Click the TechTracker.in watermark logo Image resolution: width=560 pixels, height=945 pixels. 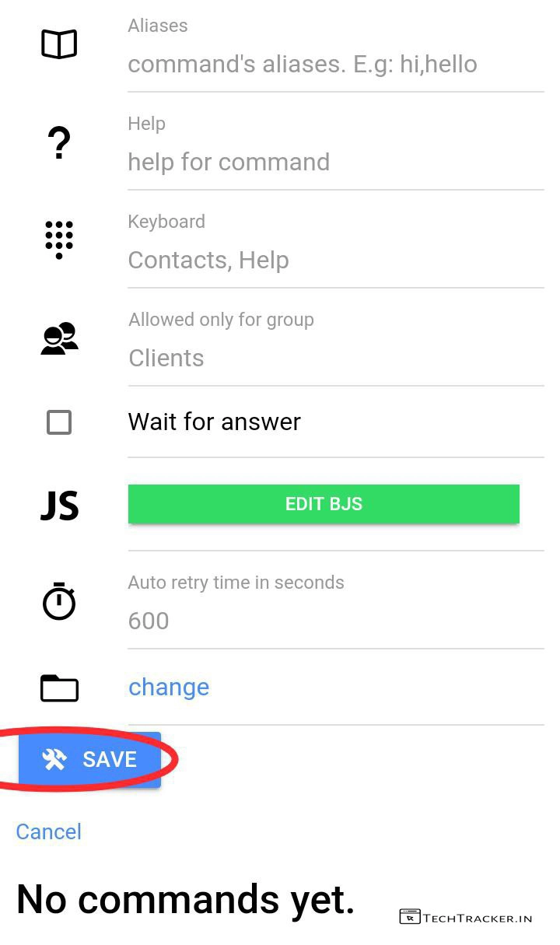[466, 917]
